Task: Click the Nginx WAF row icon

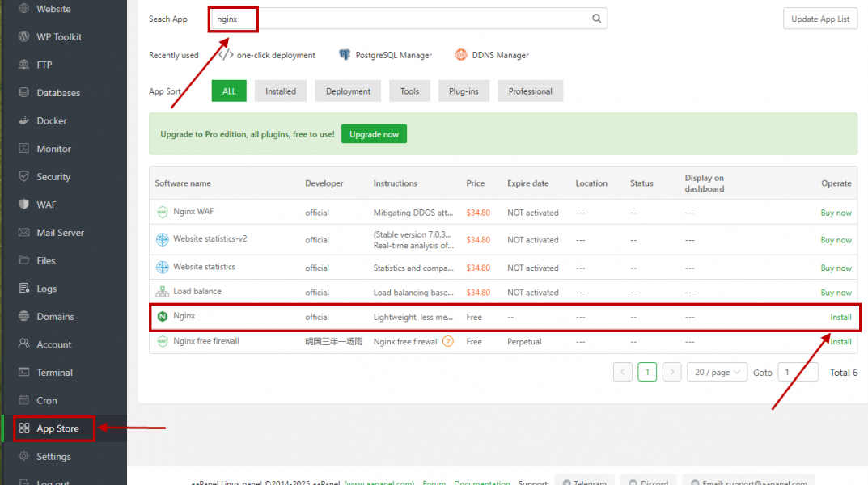Action: pyautogui.click(x=163, y=212)
